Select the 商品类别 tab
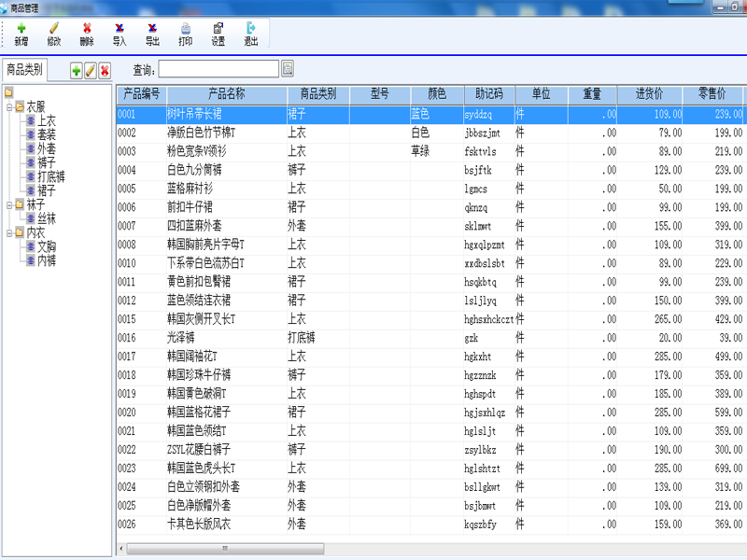 click(x=24, y=69)
